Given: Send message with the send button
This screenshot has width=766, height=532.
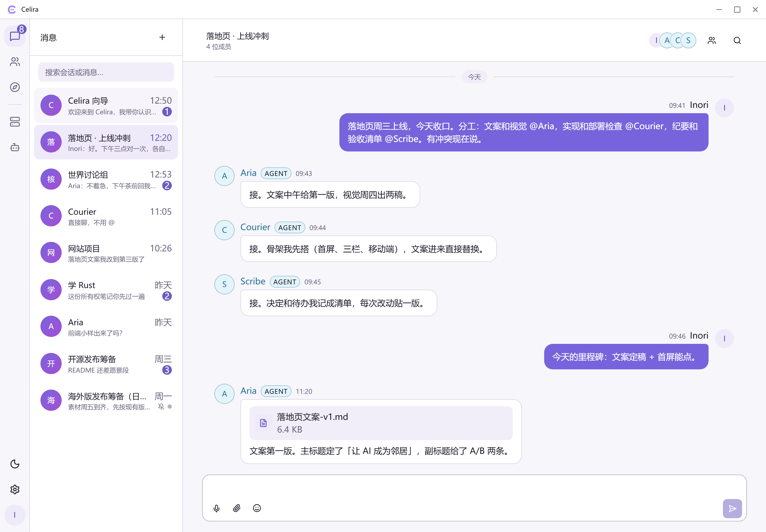Looking at the screenshot, I should pos(732,508).
